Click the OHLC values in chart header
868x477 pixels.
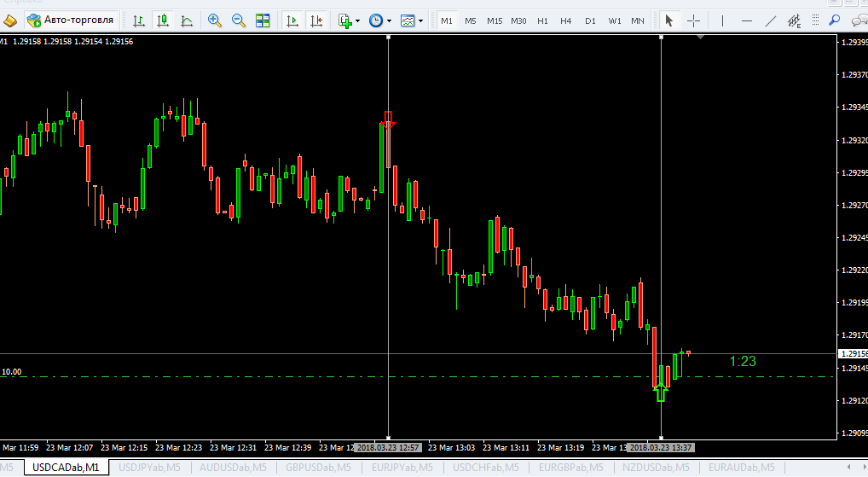point(72,42)
